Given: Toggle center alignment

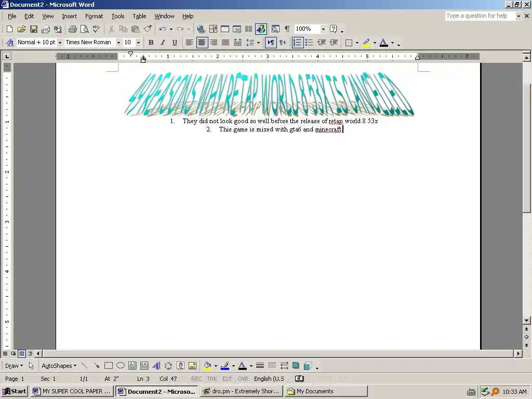Looking at the screenshot, I should 202,43.
